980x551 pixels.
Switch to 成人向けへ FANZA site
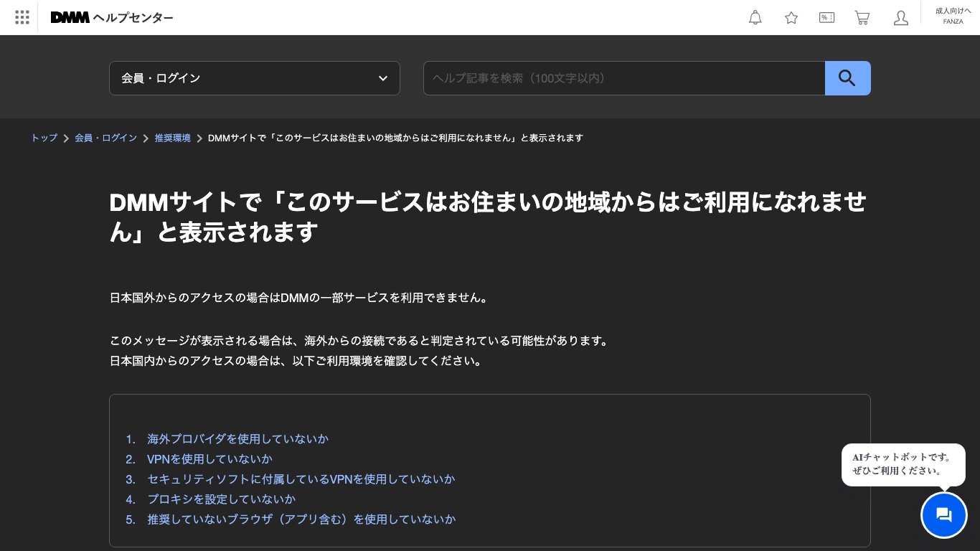[953, 16]
